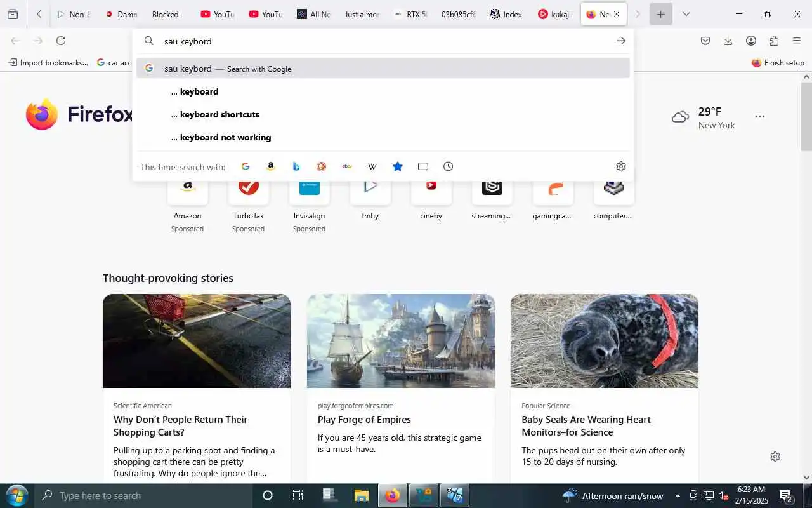Search this time with eBay icon
Image resolution: width=812 pixels, height=508 pixels.
coord(347,166)
